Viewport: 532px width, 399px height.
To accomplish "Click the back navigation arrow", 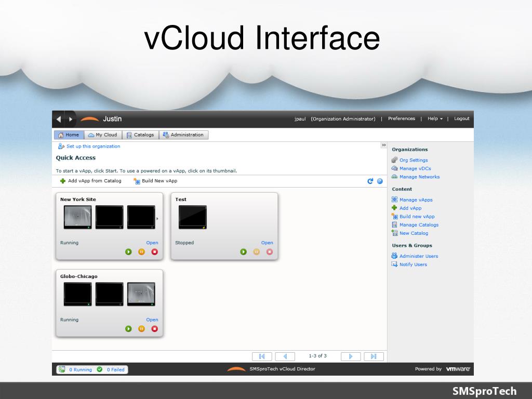I will tap(59, 119).
